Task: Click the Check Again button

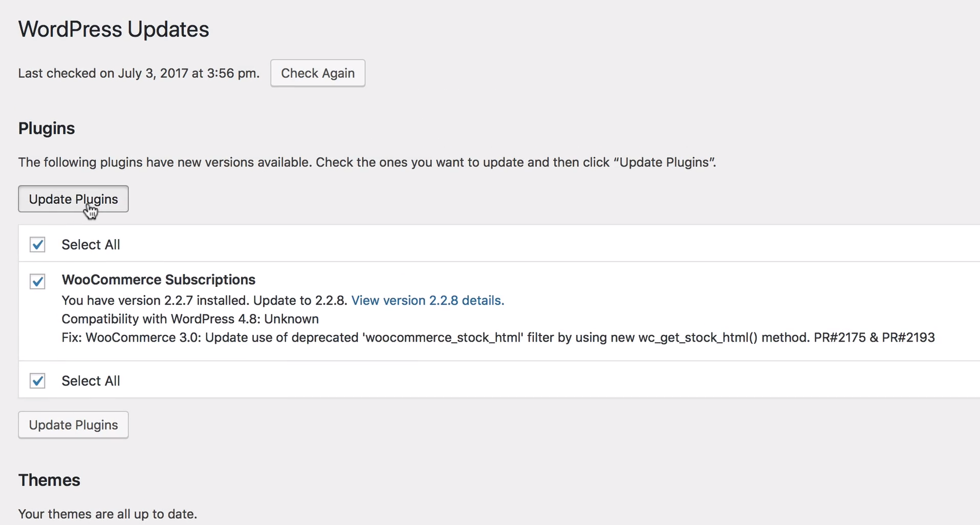Action: pos(317,73)
